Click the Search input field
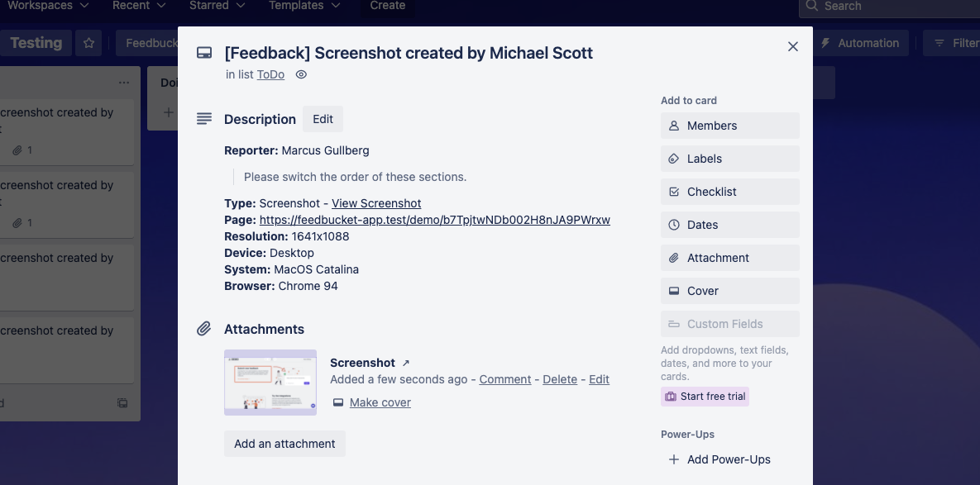The height and width of the screenshot is (485, 980). click(x=890, y=6)
